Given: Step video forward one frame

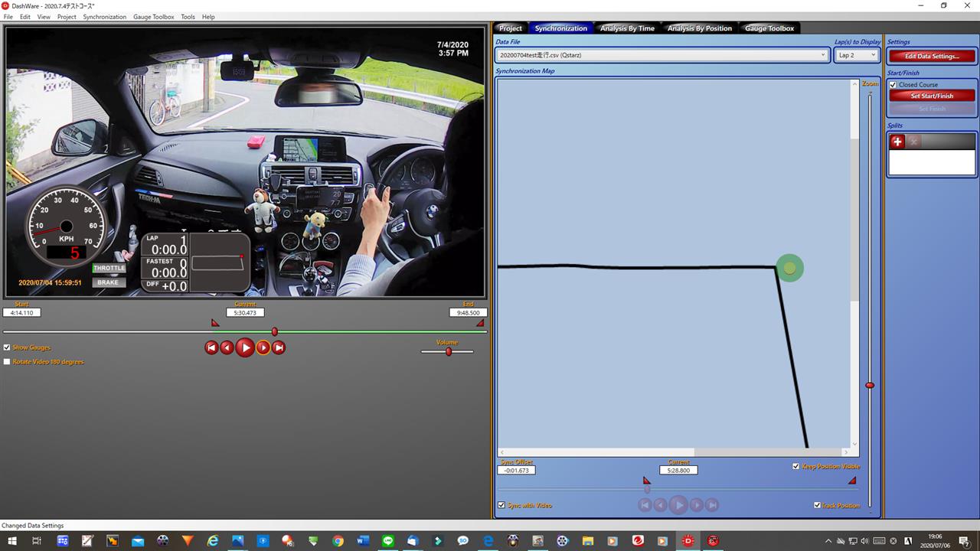Looking at the screenshot, I should [x=263, y=347].
